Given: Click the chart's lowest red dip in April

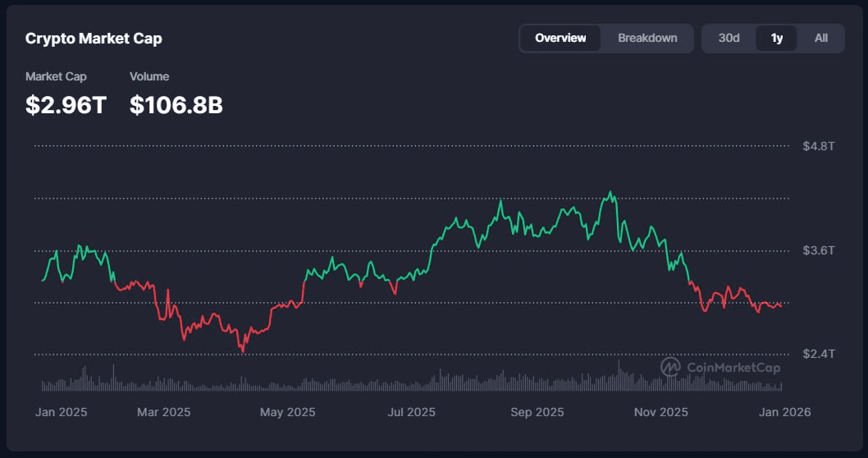Looking at the screenshot, I should [242, 351].
